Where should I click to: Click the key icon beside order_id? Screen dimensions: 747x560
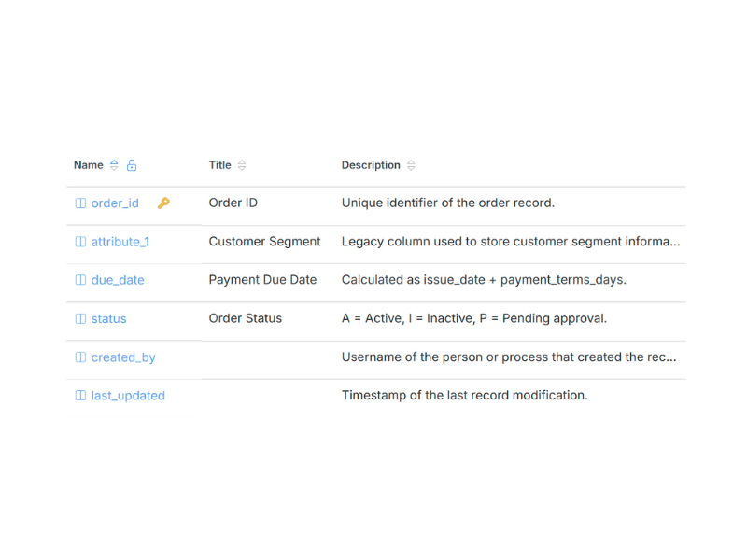[x=164, y=203]
